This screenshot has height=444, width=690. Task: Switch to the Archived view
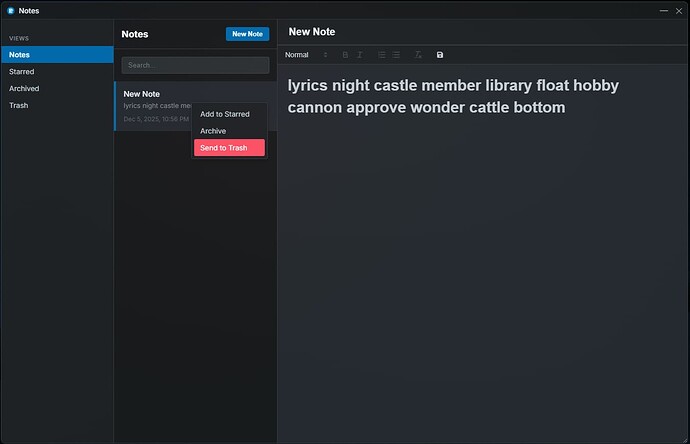pos(56,88)
